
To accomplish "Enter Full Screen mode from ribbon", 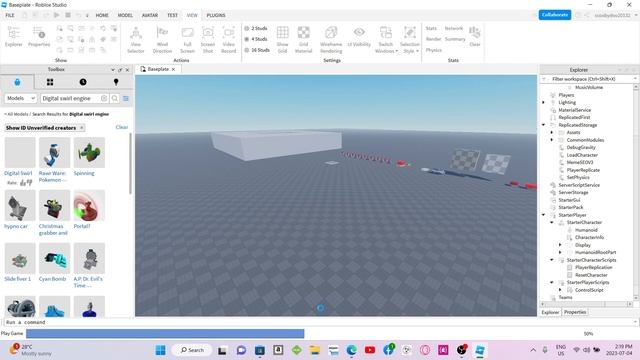I will 187,39.
